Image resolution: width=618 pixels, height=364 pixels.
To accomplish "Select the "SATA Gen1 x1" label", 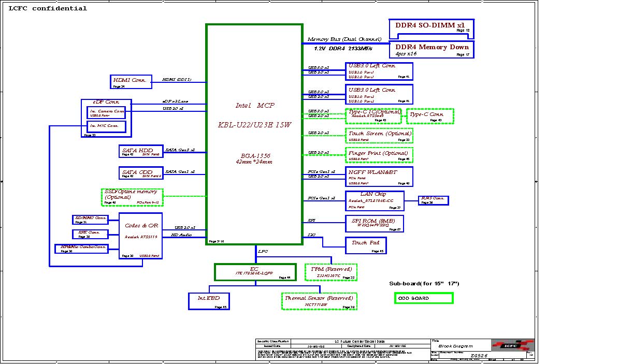I will [x=180, y=172].
